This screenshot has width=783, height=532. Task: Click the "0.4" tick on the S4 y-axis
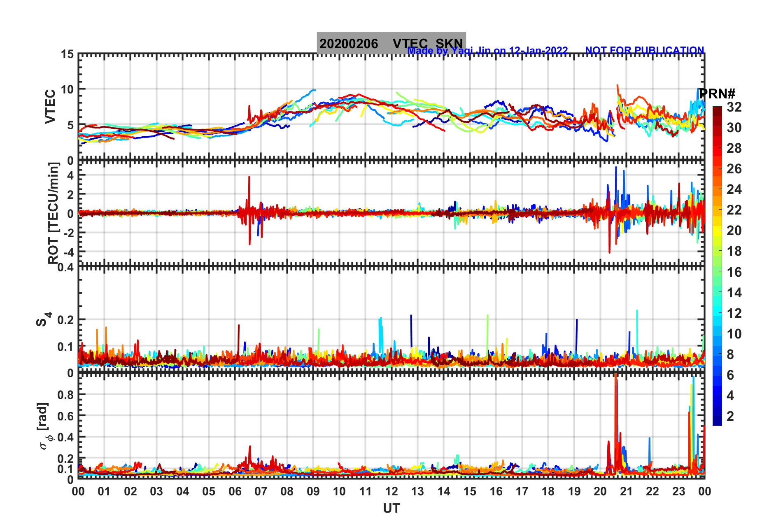point(66,268)
